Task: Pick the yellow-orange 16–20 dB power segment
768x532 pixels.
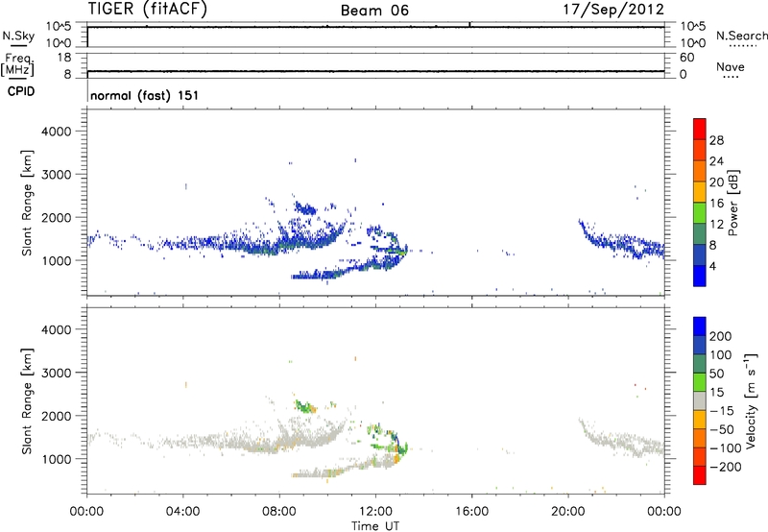Action: coord(700,191)
